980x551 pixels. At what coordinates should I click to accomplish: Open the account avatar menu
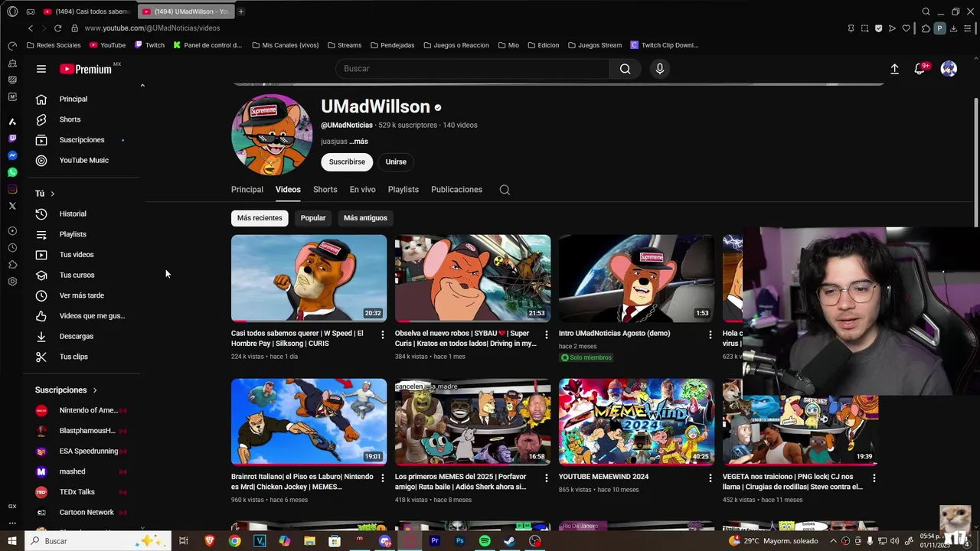pyautogui.click(x=949, y=69)
